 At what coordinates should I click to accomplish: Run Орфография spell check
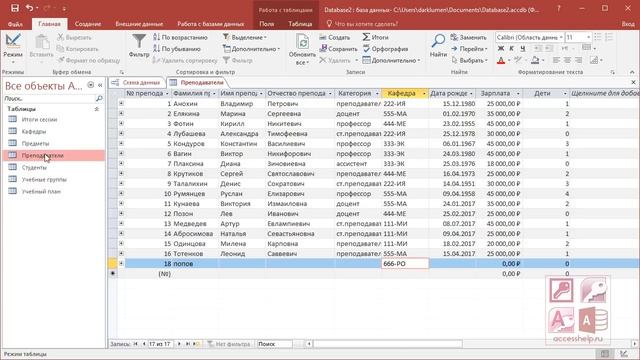point(385,49)
